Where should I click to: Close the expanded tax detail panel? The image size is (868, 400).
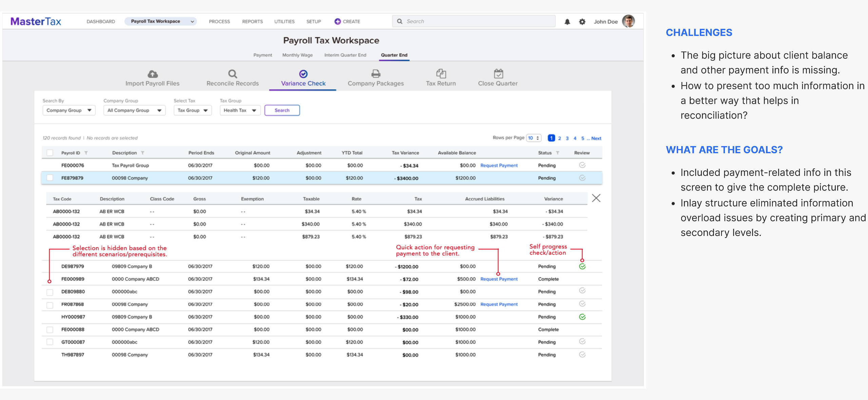[596, 198]
